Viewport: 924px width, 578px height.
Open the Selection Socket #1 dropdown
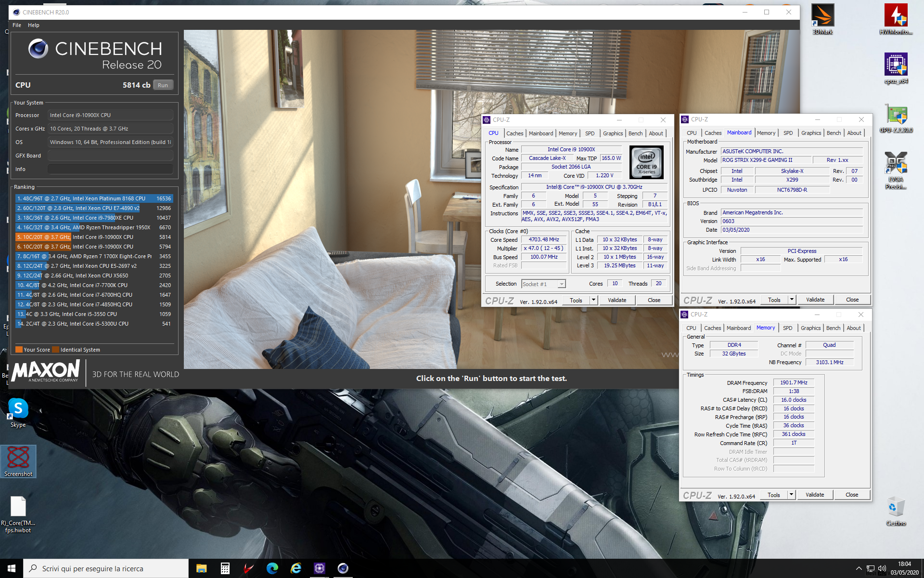tap(543, 284)
